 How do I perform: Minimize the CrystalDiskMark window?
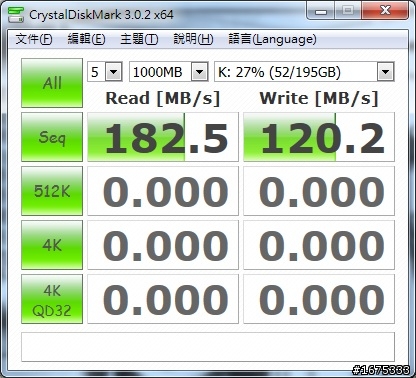(321, 11)
